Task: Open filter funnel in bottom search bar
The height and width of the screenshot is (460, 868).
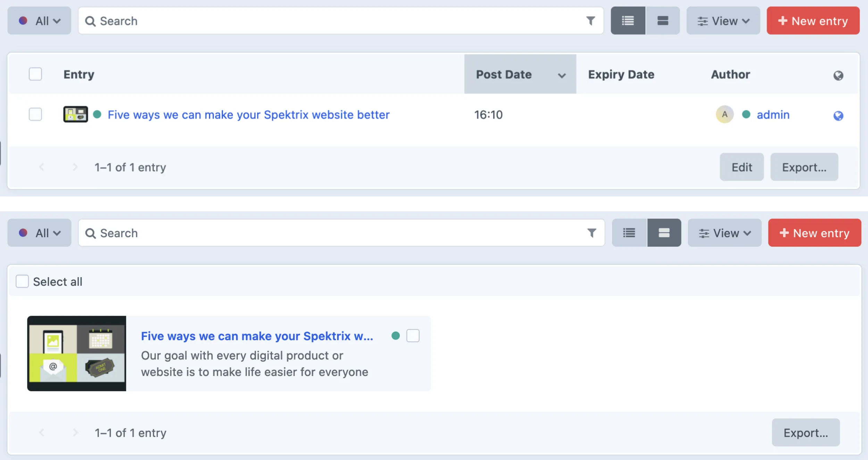Action: (592, 233)
